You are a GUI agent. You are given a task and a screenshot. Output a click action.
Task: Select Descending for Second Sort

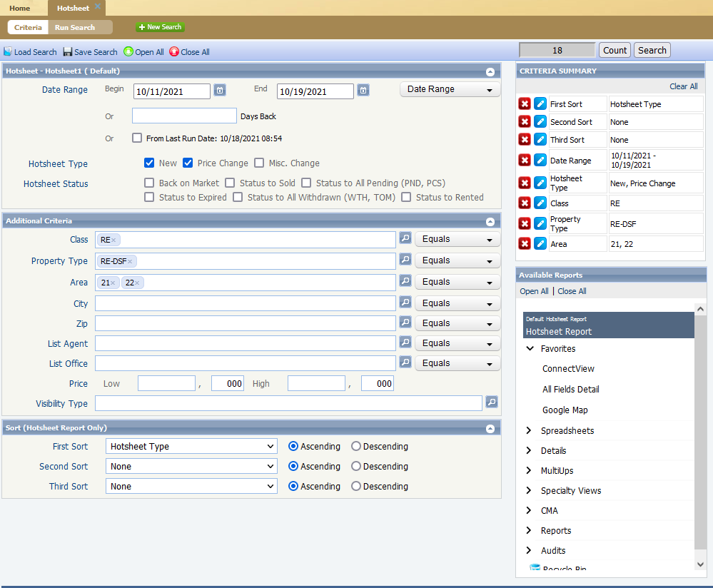356,466
